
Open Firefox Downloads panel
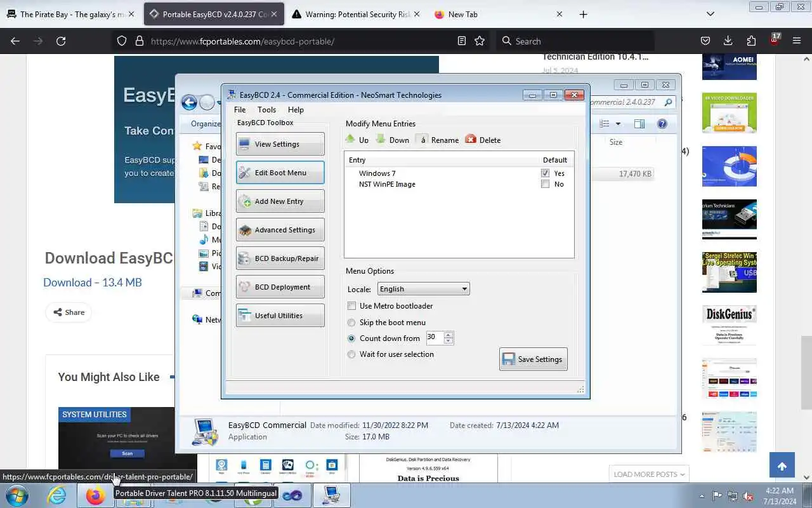click(x=728, y=41)
